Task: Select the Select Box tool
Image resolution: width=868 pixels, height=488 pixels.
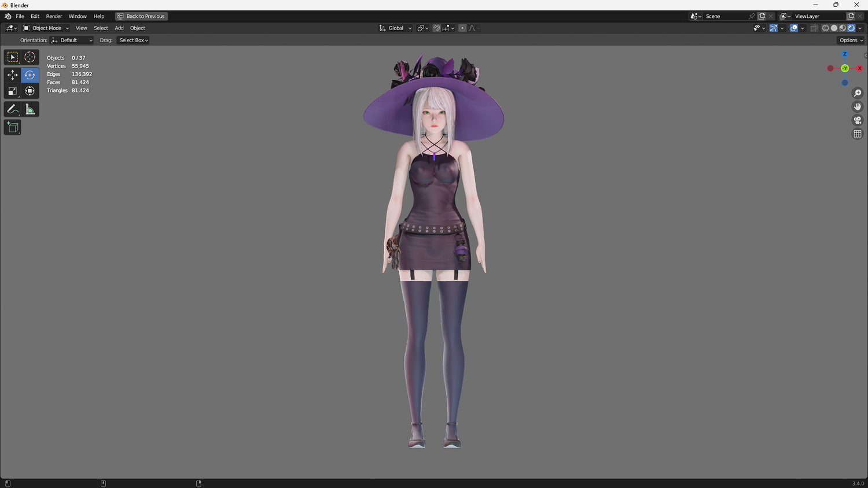Action: [x=13, y=57]
